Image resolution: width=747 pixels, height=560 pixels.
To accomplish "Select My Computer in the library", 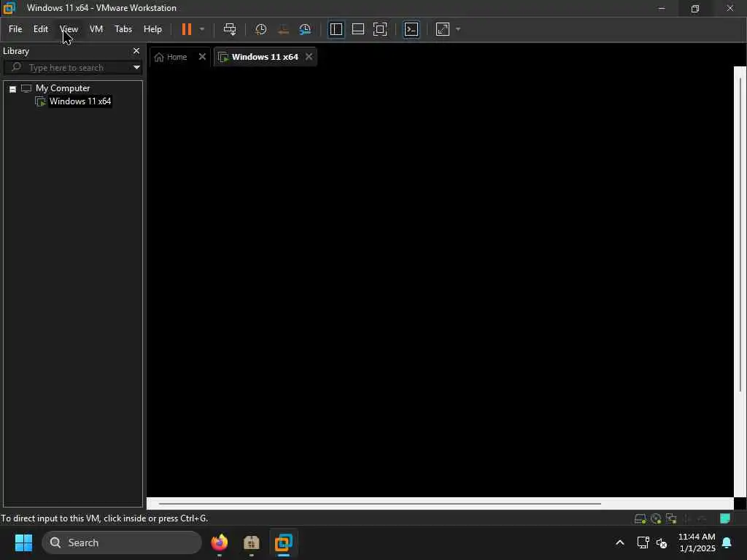I will pyautogui.click(x=63, y=88).
